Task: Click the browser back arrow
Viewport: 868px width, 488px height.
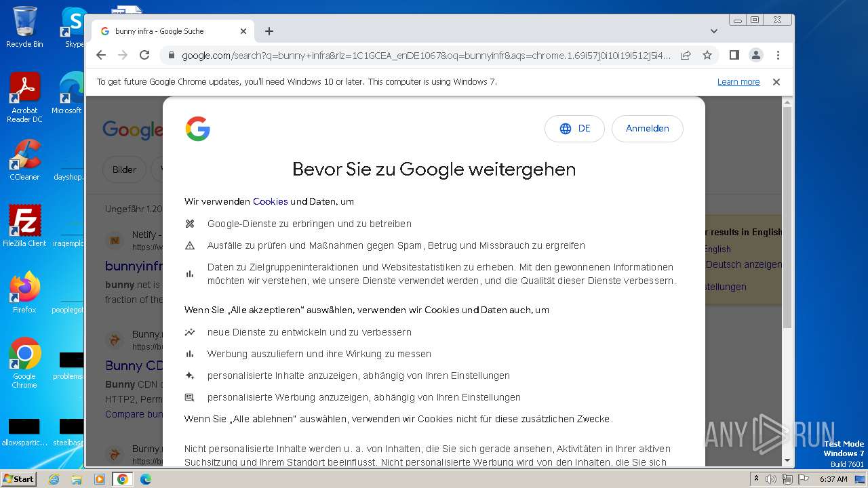Action: [101, 55]
